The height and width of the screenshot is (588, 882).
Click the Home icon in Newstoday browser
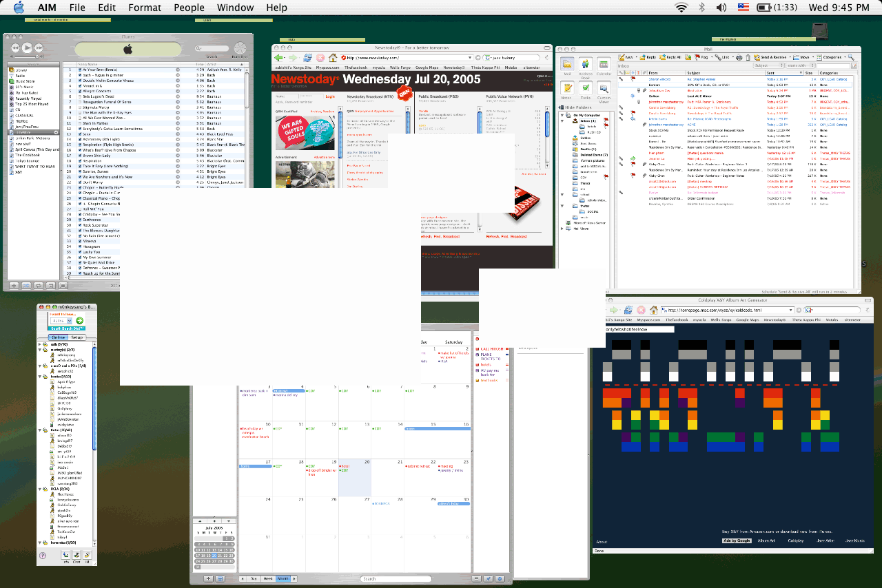333,58
